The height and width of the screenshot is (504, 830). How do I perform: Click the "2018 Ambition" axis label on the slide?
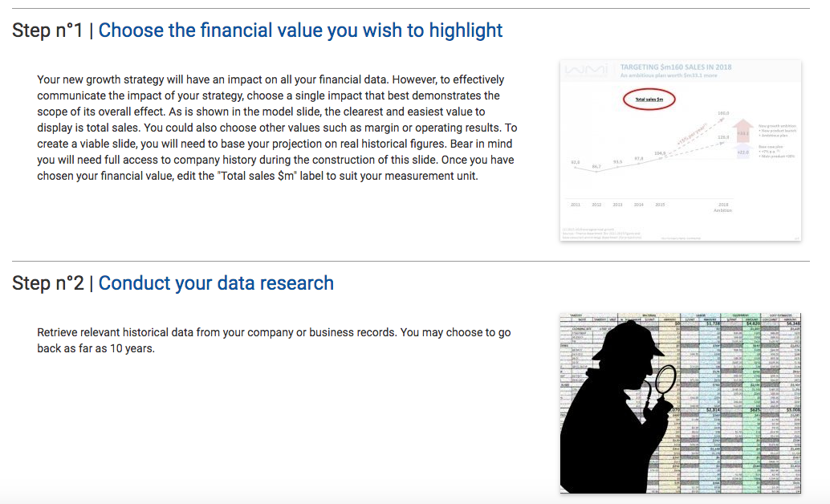tap(723, 207)
